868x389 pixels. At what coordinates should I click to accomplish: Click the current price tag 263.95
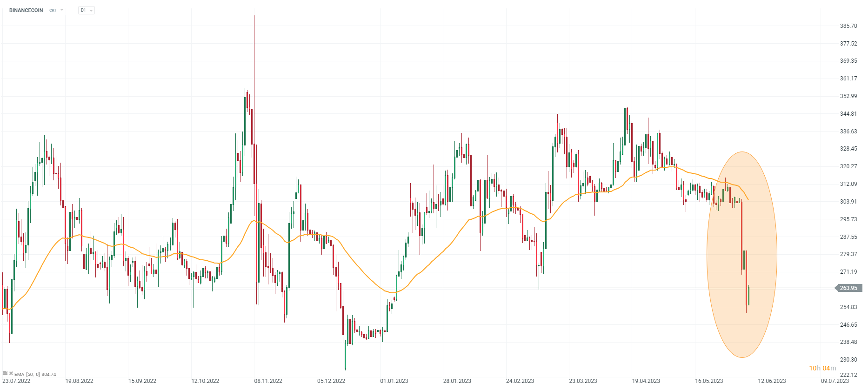848,288
